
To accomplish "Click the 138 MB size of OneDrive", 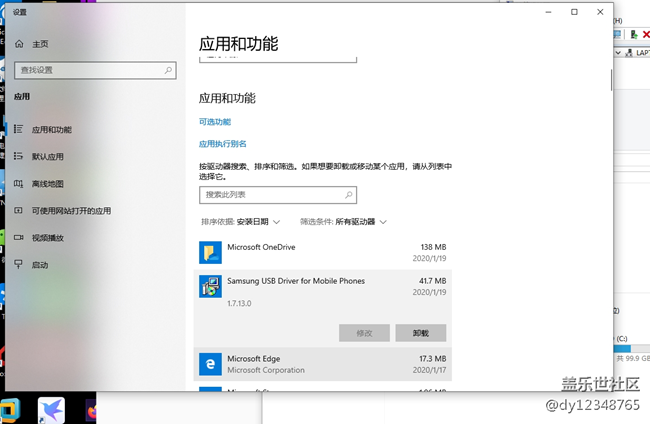I will coord(433,247).
